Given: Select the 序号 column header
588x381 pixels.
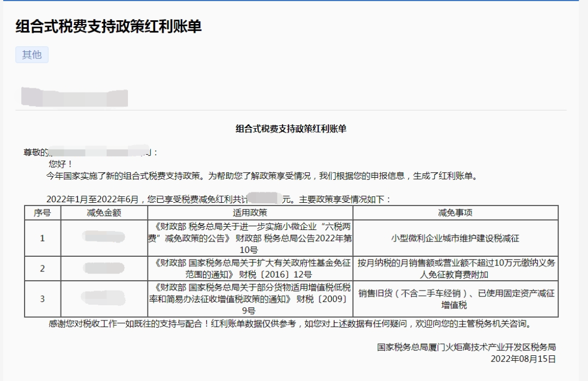Looking at the screenshot, I should pyautogui.click(x=42, y=213).
